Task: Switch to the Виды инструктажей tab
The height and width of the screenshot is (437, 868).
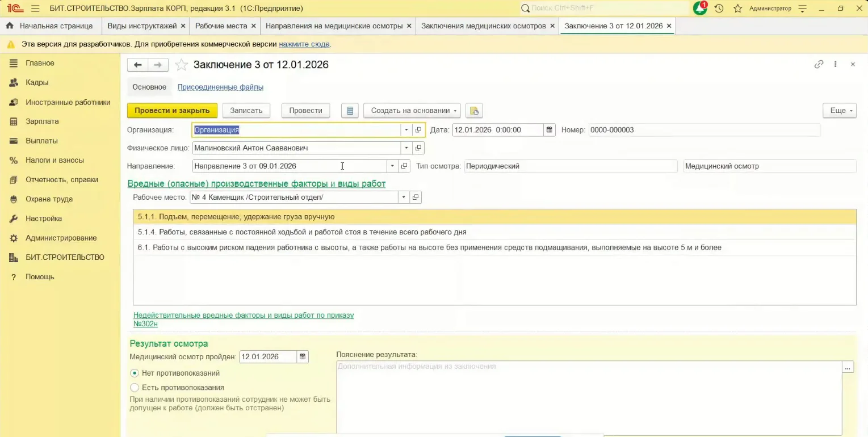Action: pyautogui.click(x=142, y=26)
